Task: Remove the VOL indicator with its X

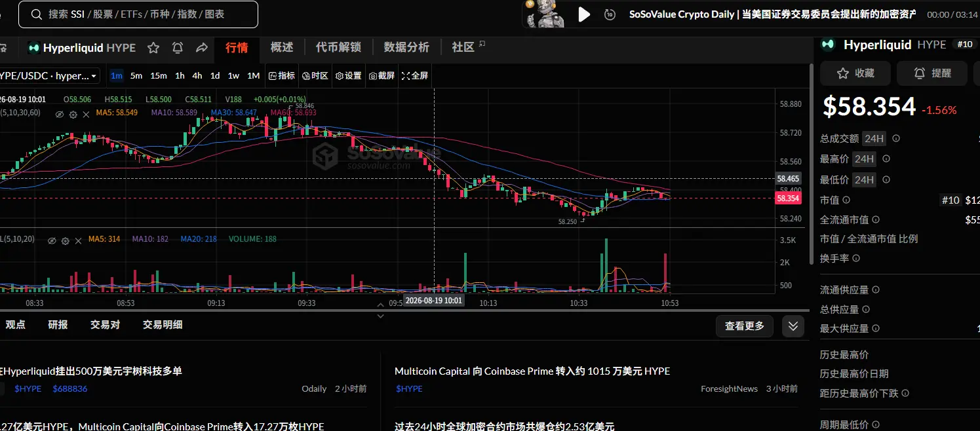Action: tap(77, 240)
